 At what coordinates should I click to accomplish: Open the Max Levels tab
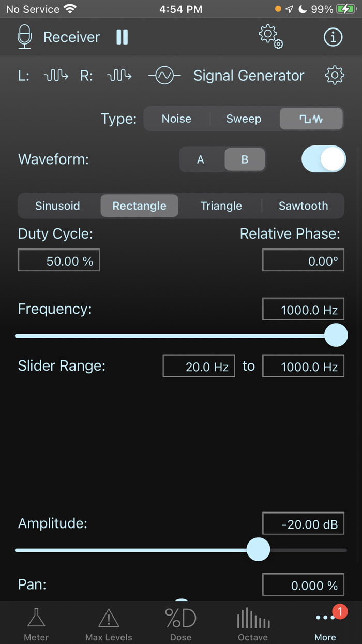(108, 621)
